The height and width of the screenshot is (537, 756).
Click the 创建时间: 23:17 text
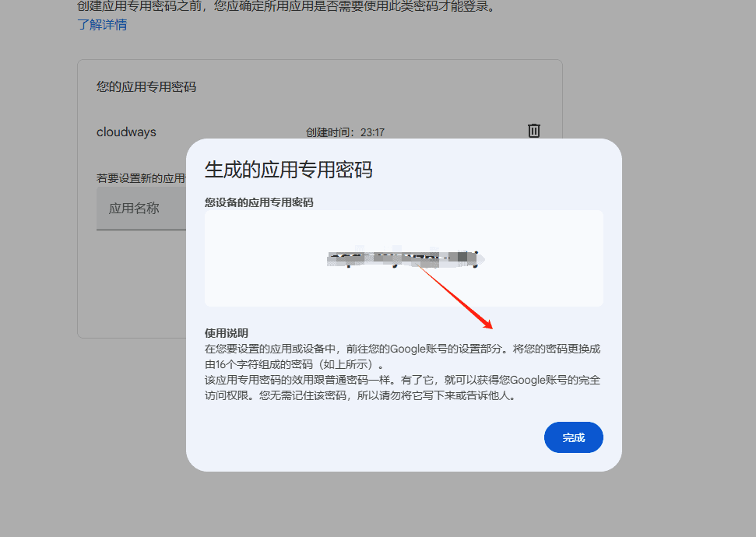(345, 132)
